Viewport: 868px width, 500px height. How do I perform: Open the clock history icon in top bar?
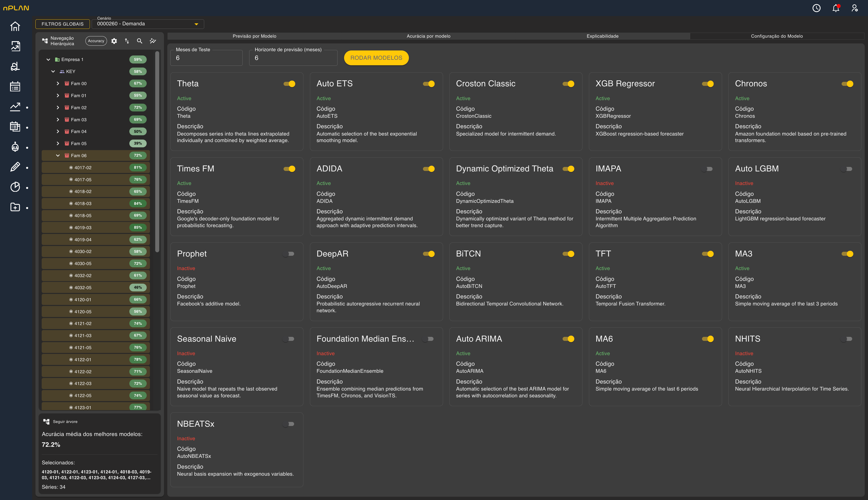(x=817, y=8)
